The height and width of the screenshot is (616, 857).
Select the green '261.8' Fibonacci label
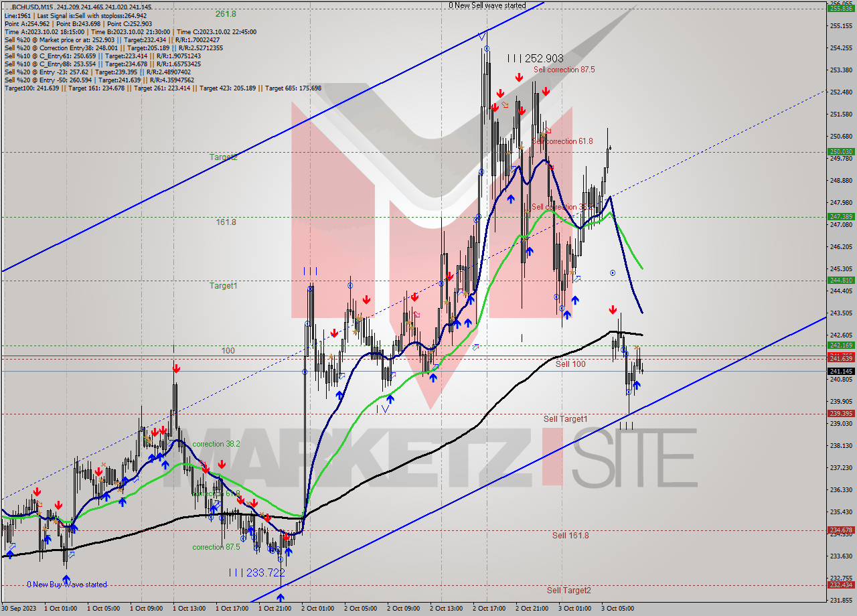coord(226,13)
